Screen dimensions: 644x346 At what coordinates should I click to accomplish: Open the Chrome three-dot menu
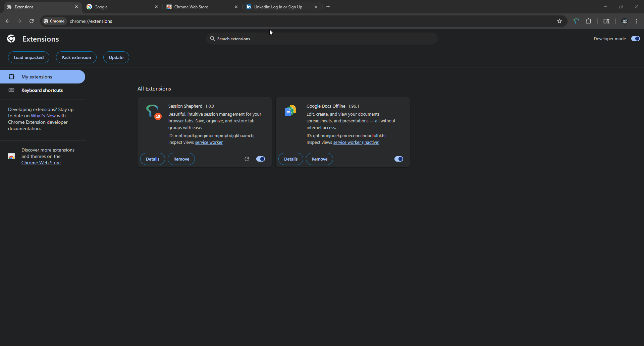click(637, 21)
